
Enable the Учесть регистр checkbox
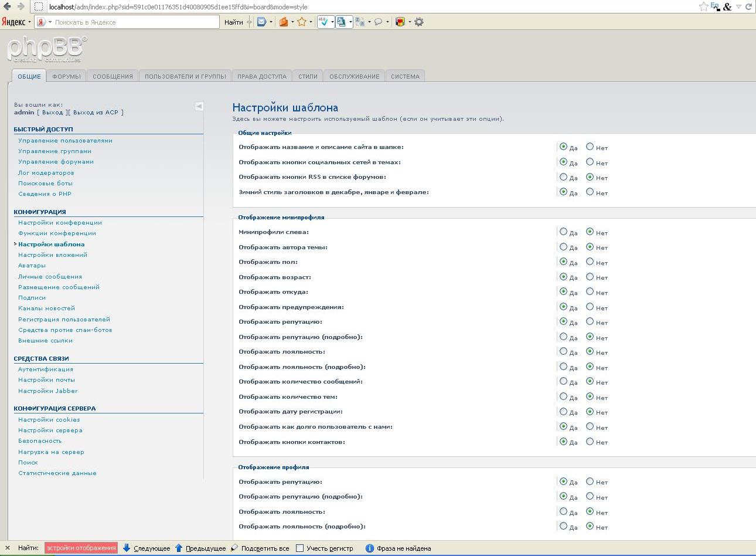coord(299,548)
